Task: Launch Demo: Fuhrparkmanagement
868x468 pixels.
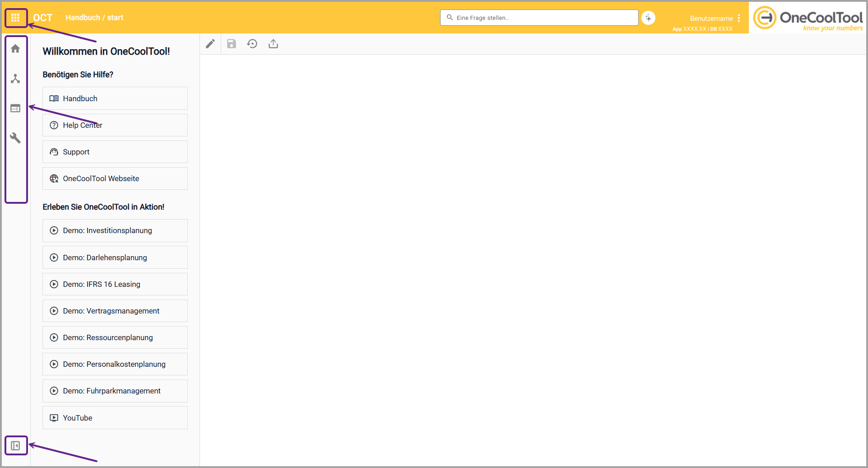Action: click(115, 391)
